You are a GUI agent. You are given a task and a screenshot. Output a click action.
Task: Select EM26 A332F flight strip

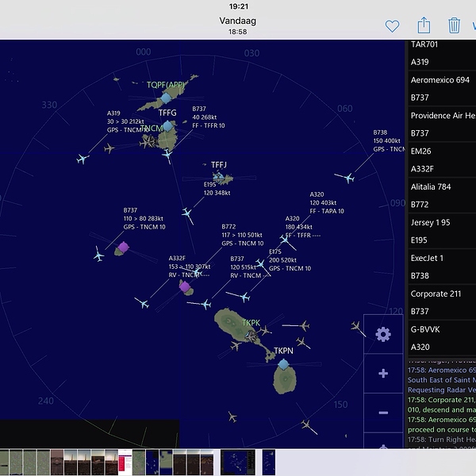(442, 159)
